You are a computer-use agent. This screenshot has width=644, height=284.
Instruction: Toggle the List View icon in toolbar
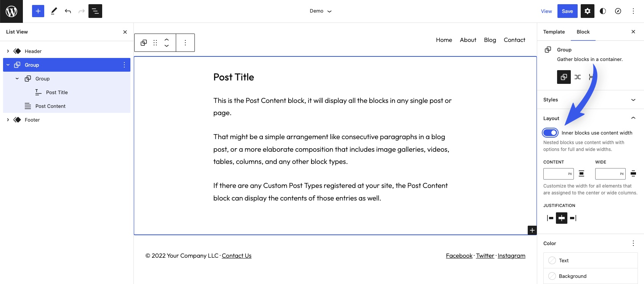point(95,11)
